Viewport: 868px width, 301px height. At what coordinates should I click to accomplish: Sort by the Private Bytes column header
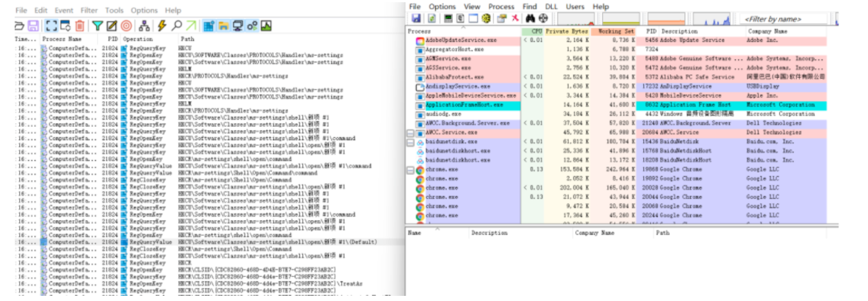coord(566,32)
